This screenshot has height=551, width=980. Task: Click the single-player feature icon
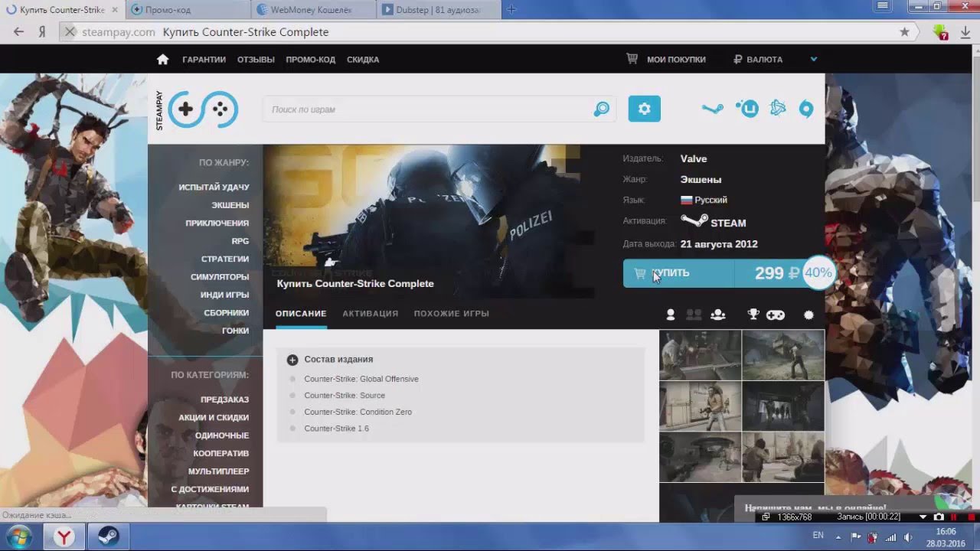671,315
